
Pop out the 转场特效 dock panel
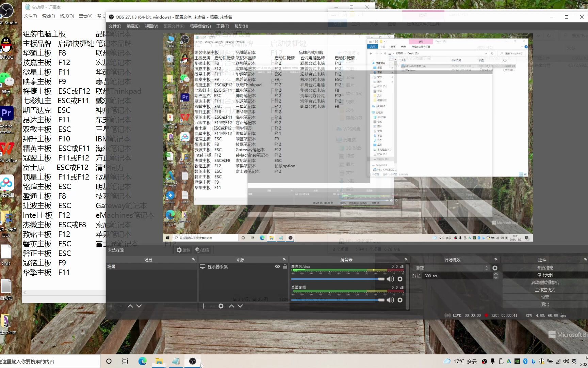pos(496,260)
